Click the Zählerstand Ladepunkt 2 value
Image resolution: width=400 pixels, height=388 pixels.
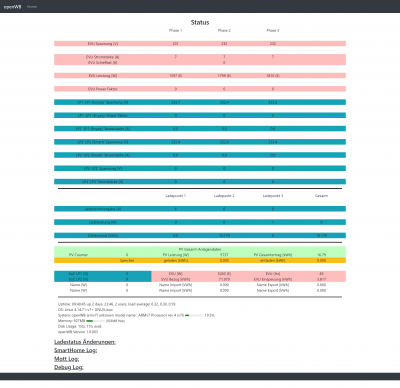[x=224, y=236]
